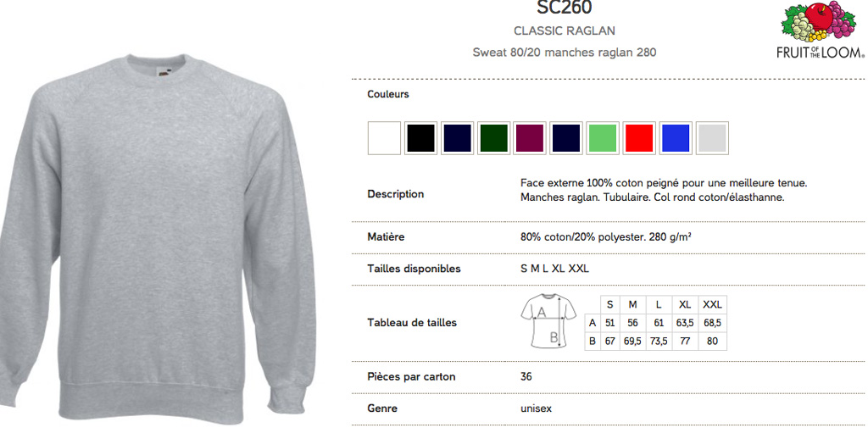
Task: Click the Fruit of the Loom logo
Action: (821, 30)
